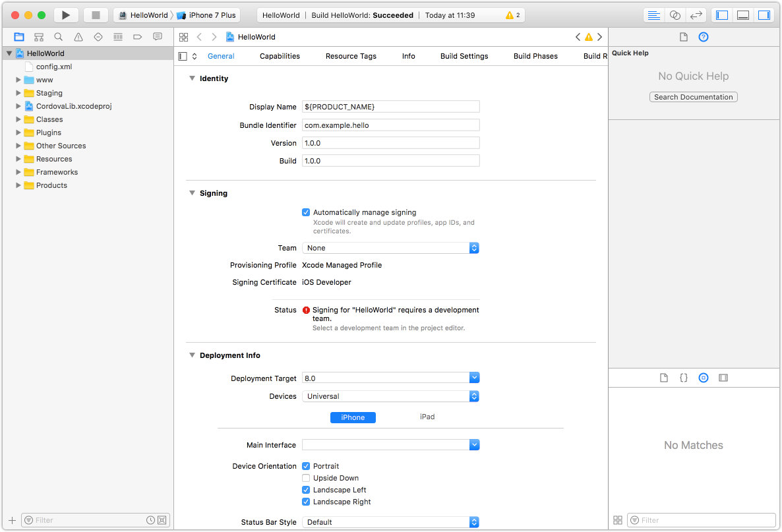Expand the www folder
Viewport: 782px width, 532px height.
(18, 80)
